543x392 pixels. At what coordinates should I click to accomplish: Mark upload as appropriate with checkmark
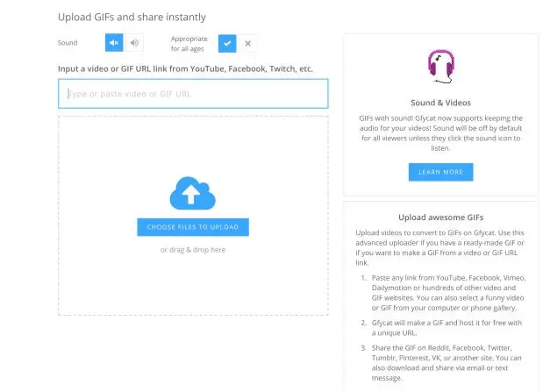[x=227, y=42]
